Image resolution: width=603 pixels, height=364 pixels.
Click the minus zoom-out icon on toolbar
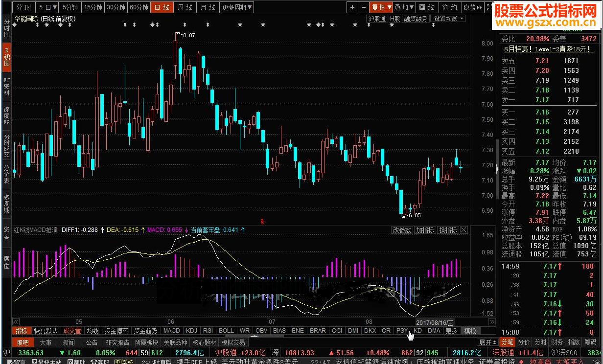point(364,7)
